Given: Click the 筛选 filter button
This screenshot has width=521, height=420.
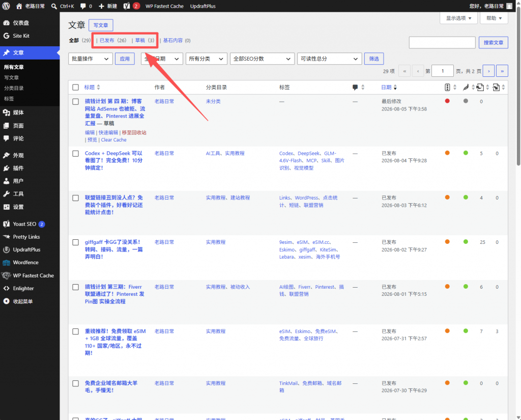Looking at the screenshot, I should click(374, 59).
